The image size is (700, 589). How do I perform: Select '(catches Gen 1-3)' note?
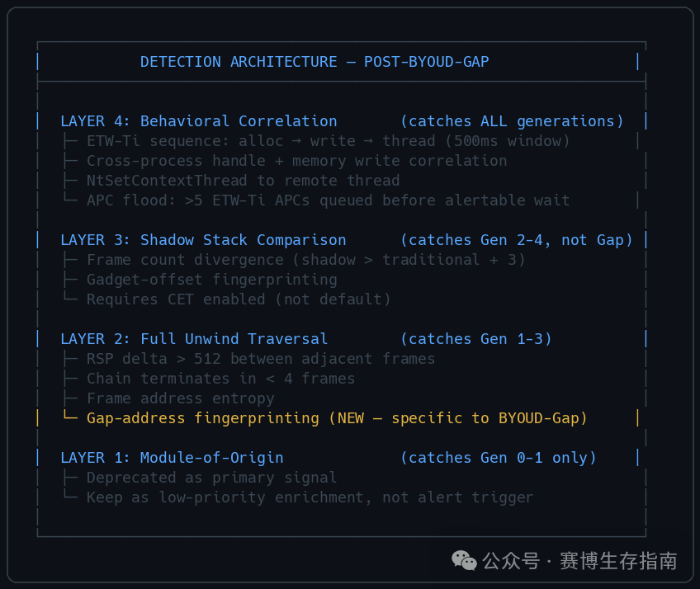coord(476,339)
